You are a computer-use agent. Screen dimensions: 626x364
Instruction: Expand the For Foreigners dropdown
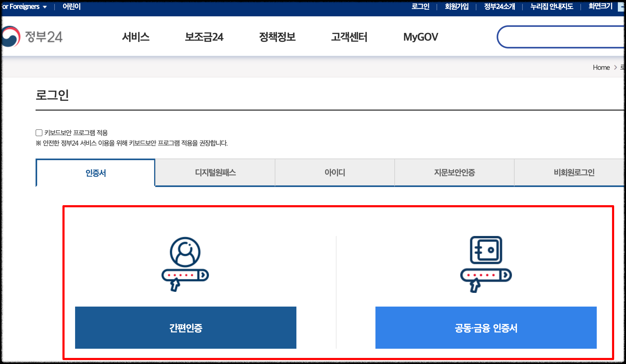[24, 7]
